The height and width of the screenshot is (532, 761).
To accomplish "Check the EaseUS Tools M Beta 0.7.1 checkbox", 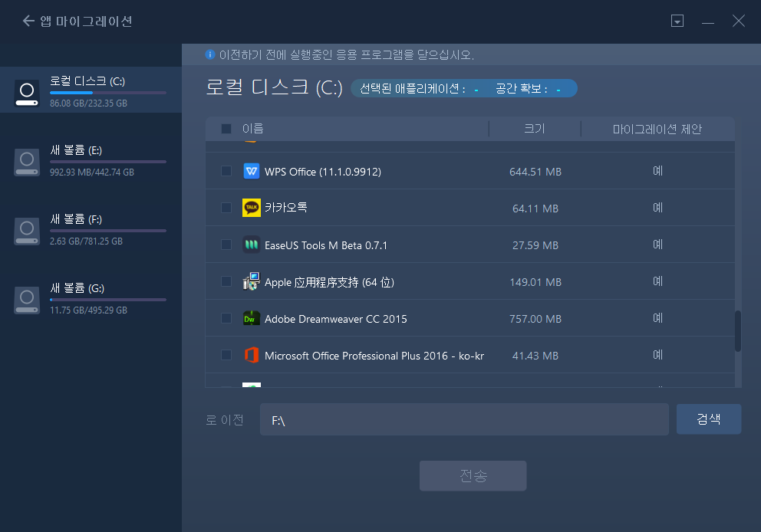I will click(x=226, y=245).
